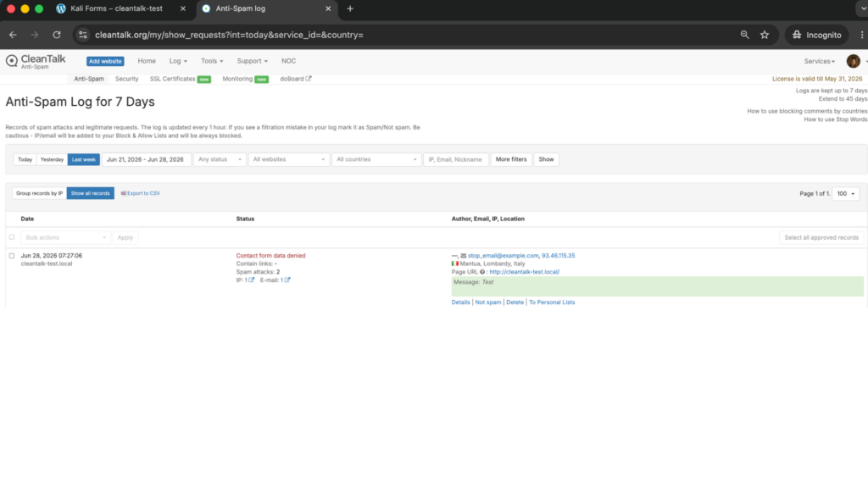The height and width of the screenshot is (488, 868).
Task: Go back using browser back arrow
Action: tap(13, 35)
